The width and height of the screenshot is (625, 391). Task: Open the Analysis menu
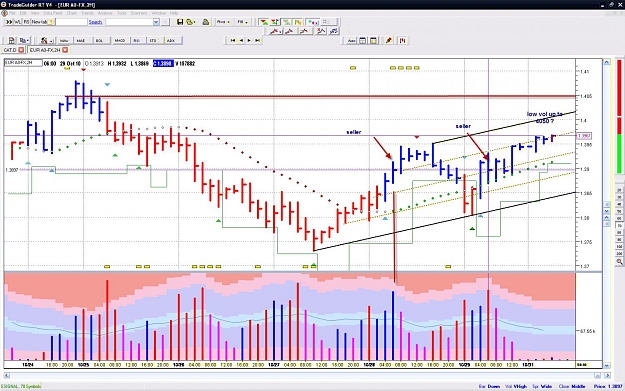pyautogui.click(x=105, y=13)
